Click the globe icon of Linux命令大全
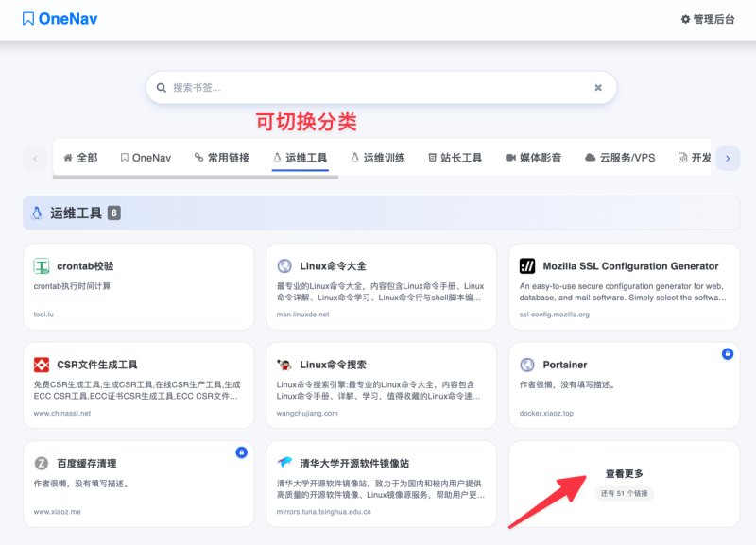Image resolution: width=756 pixels, height=545 pixels. (x=284, y=266)
